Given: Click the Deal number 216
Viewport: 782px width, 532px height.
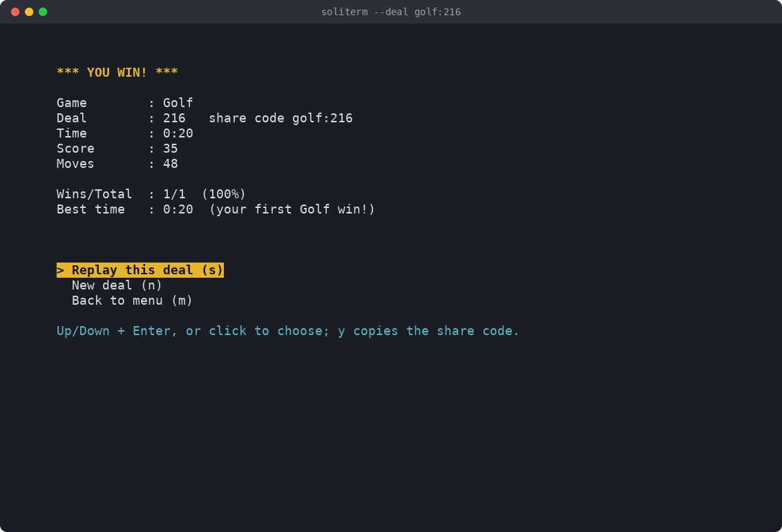Looking at the screenshot, I should pyautogui.click(x=174, y=118).
